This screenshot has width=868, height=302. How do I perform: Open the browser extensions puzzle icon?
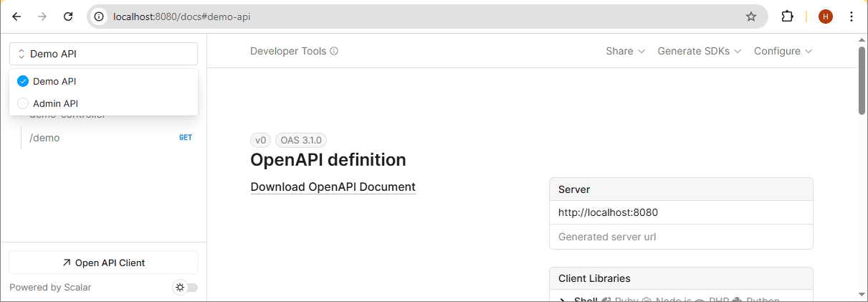(787, 16)
